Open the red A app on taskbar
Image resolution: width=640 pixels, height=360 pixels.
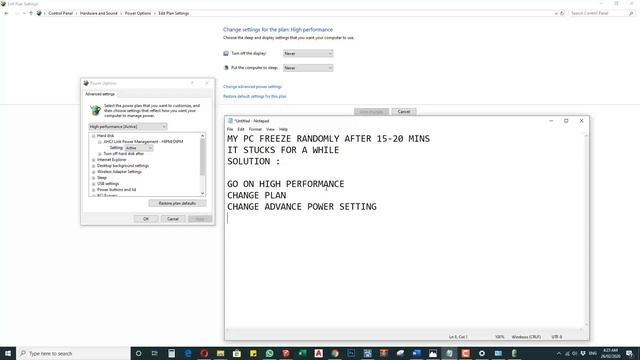click(319, 353)
